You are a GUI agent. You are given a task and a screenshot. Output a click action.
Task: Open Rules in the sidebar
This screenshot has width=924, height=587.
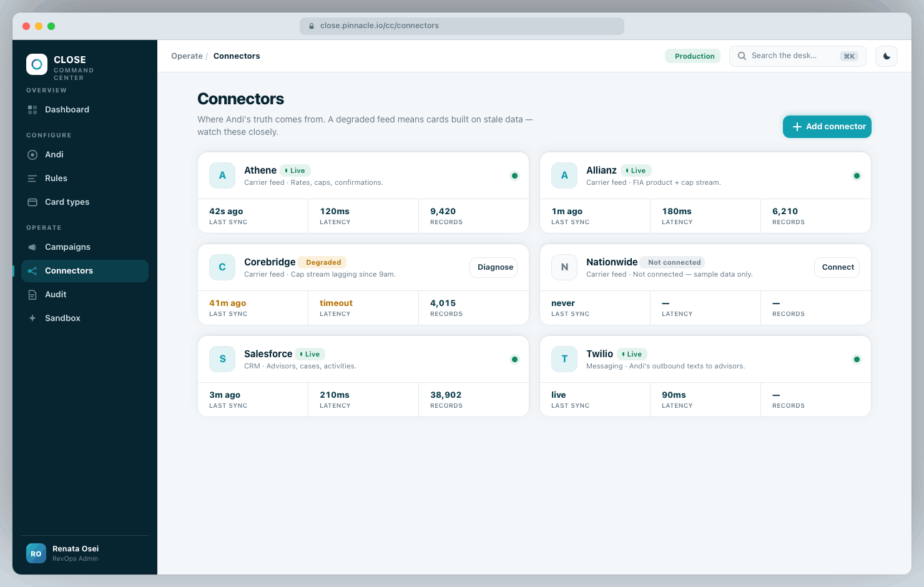[85, 179]
